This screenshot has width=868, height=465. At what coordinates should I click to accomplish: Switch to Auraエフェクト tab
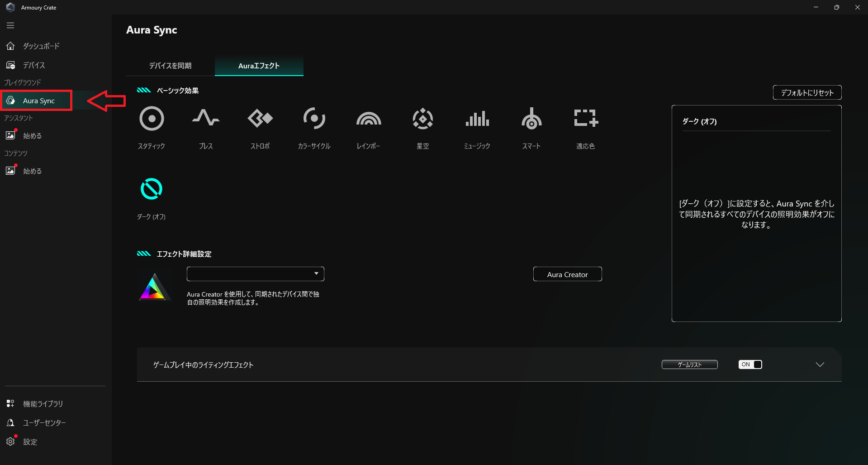[259, 66]
